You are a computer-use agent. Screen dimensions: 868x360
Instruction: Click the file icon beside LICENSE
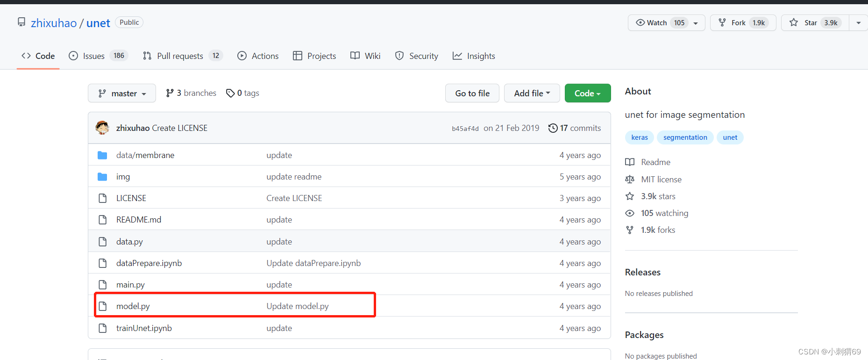(103, 198)
